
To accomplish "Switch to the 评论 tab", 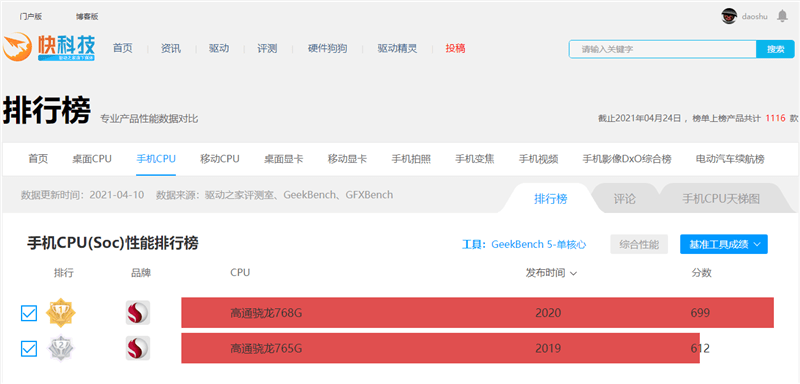I will tap(624, 199).
